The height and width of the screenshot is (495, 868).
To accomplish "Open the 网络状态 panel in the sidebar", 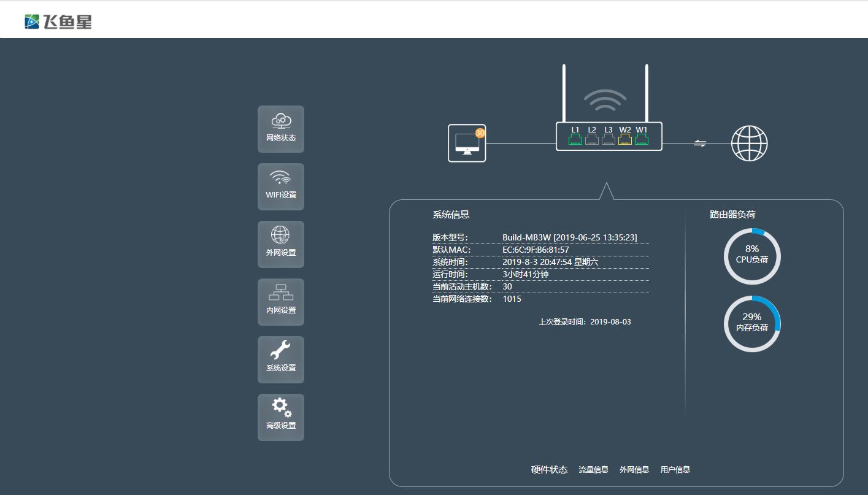I will point(280,129).
